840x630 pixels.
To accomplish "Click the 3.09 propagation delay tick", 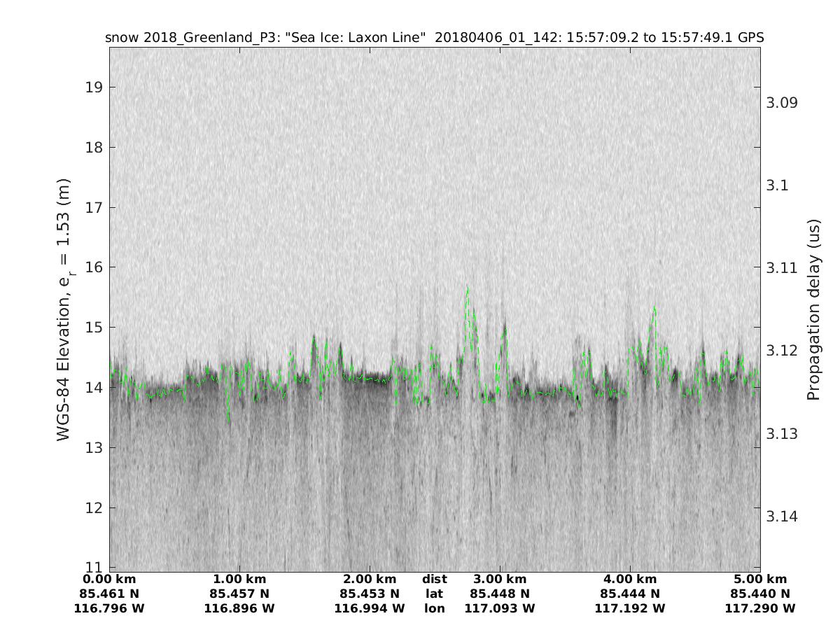I will click(783, 103).
